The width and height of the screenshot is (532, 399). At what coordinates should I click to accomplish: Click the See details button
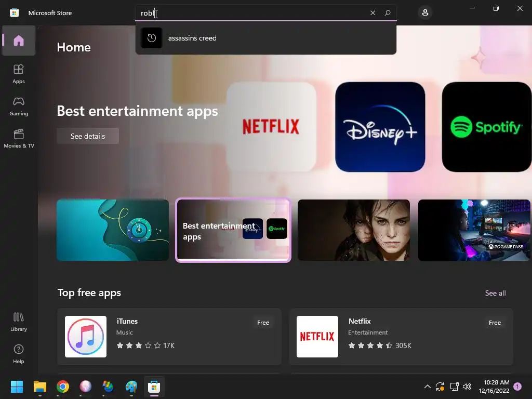point(87,136)
